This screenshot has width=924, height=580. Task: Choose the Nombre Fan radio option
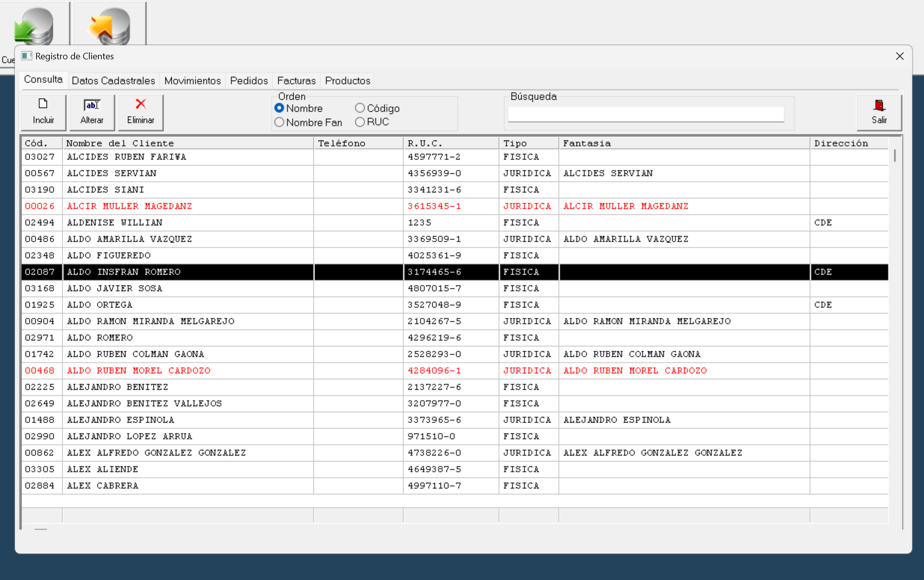(x=280, y=122)
